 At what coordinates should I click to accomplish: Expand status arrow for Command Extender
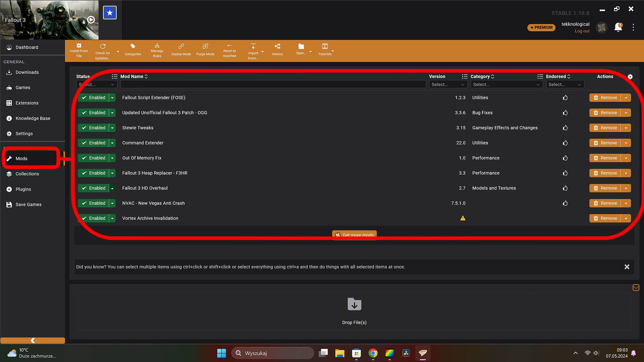112,143
